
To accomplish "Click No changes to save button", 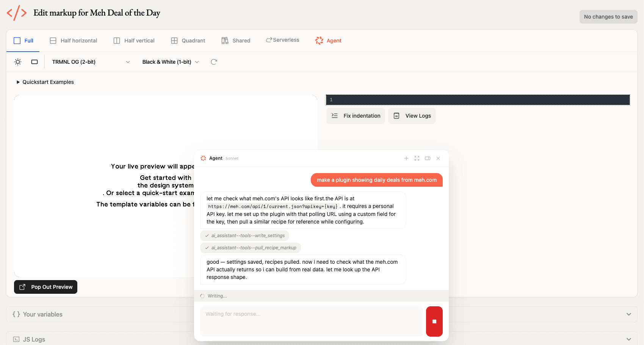I will (x=608, y=17).
